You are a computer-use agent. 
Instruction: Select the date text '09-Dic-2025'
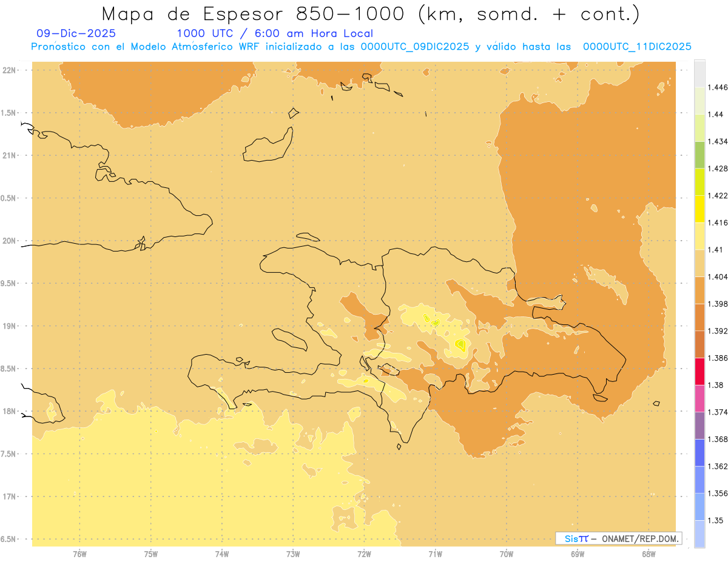(76, 34)
